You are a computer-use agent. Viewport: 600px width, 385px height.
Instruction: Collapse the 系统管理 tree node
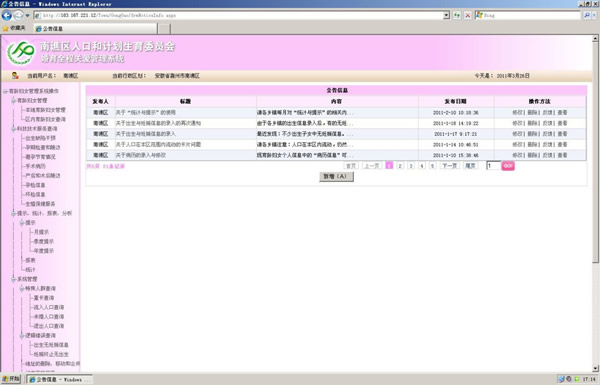click(x=14, y=279)
